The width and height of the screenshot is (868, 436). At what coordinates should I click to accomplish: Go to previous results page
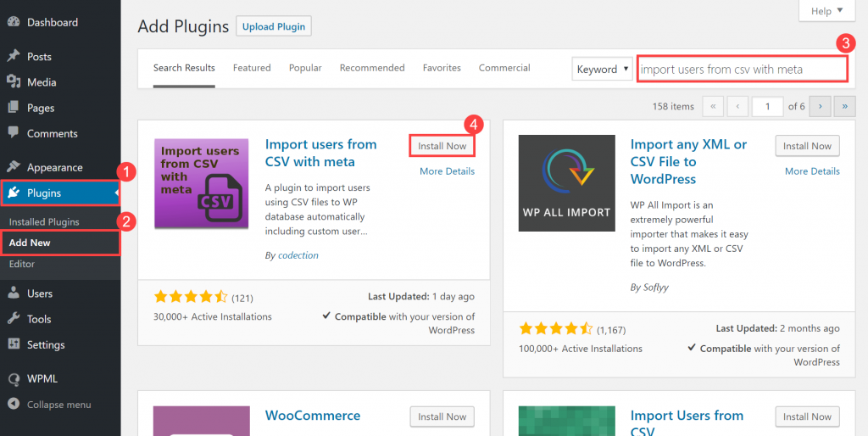point(738,106)
